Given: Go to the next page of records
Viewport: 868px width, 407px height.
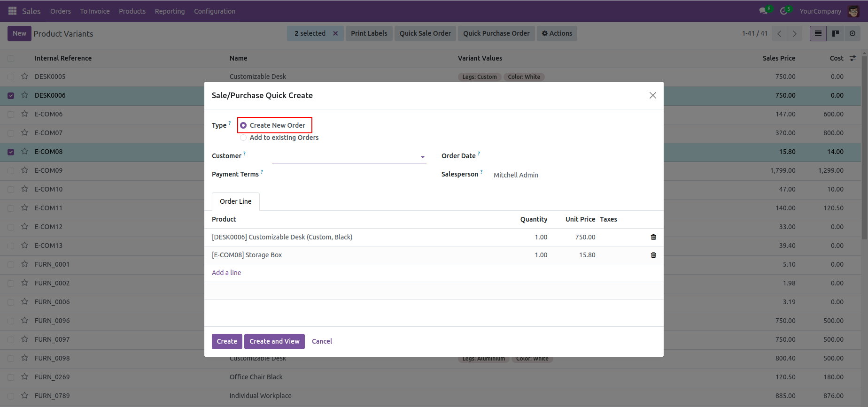Looking at the screenshot, I should click(794, 33).
